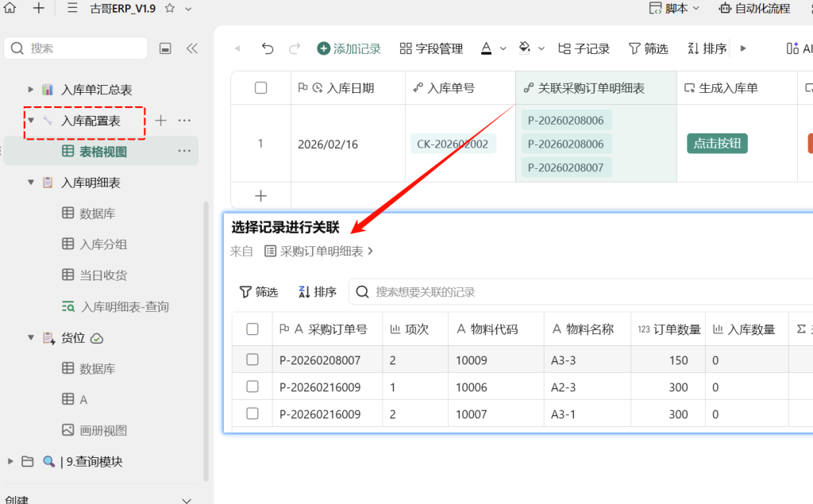Toggle select-all checkbox in main table header
Viewport: 813px width, 504px height.
(x=260, y=87)
